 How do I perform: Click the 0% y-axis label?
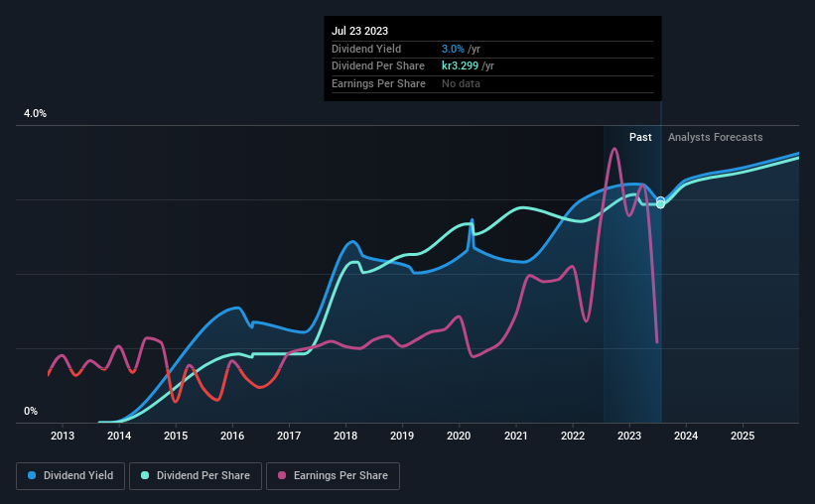[31, 411]
